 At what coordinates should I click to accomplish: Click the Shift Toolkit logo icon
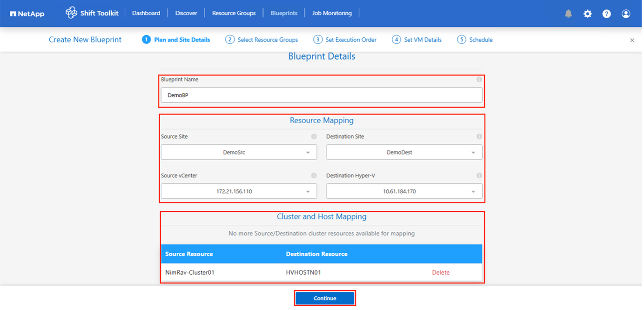71,13
